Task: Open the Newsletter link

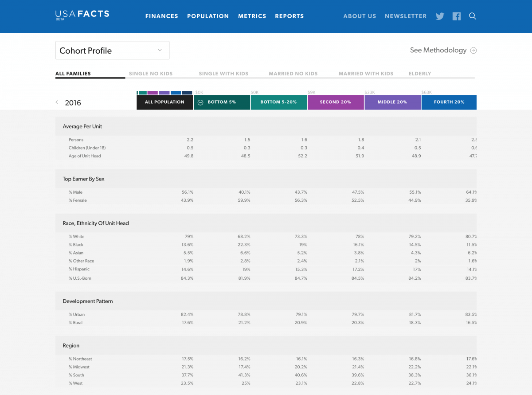Action: [406, 16]
